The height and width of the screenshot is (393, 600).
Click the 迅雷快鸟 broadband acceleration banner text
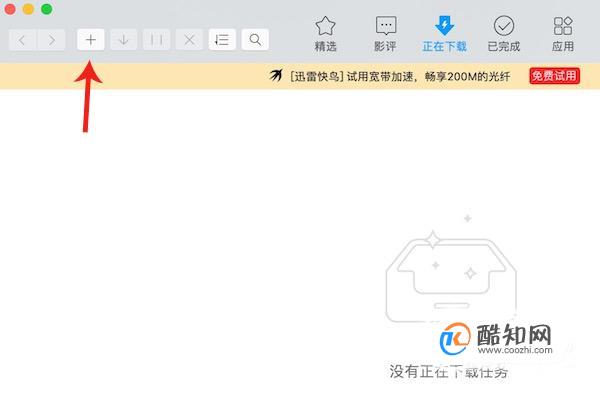[400, 77]
